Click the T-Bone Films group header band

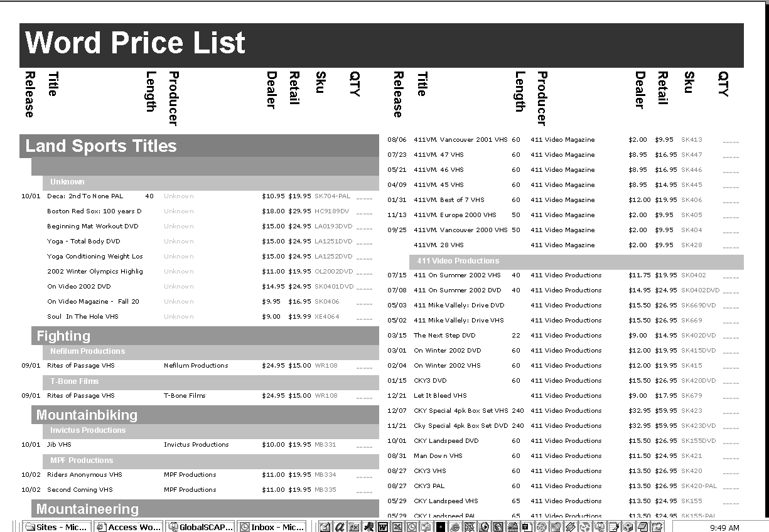(211, 381)
